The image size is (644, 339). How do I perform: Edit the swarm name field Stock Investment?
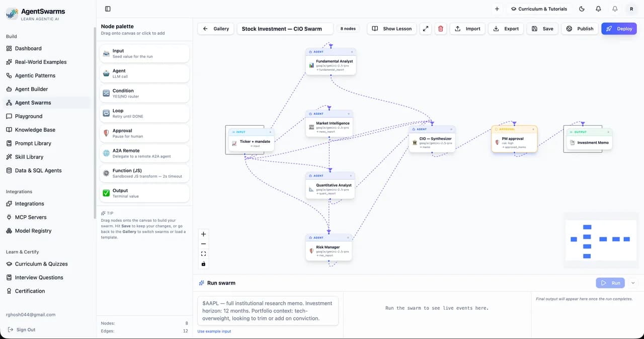click(285, 29)
